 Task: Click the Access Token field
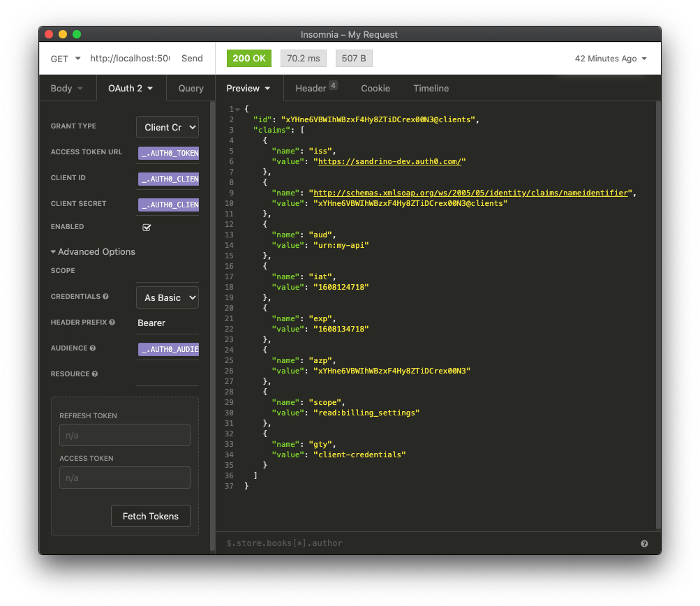124,478
